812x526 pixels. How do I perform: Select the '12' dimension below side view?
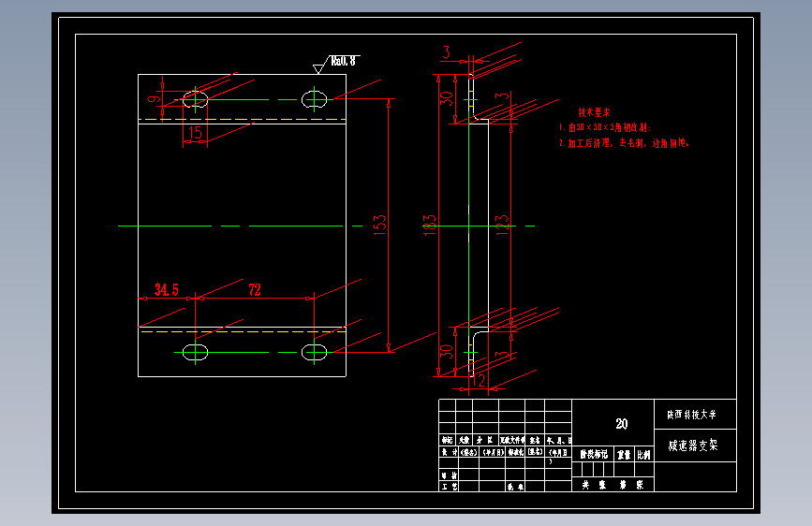479,381
